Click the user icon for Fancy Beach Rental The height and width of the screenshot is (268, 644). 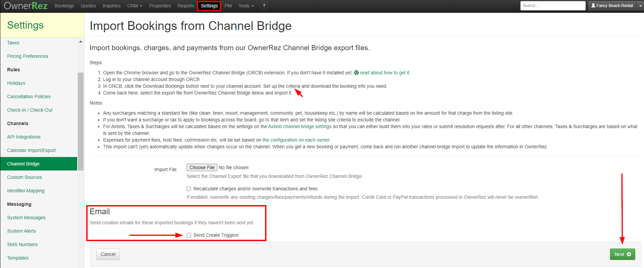click(x=593, y=6)
